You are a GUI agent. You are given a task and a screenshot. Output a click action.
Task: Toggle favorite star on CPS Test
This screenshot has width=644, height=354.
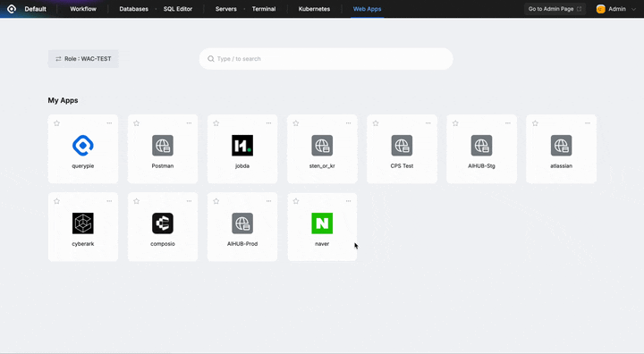(x=376, y=123)
